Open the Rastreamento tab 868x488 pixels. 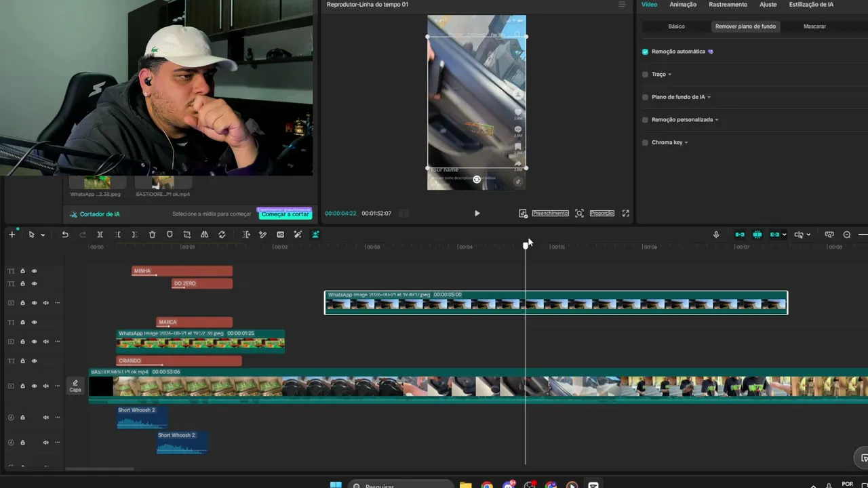(x=728, y=5)
